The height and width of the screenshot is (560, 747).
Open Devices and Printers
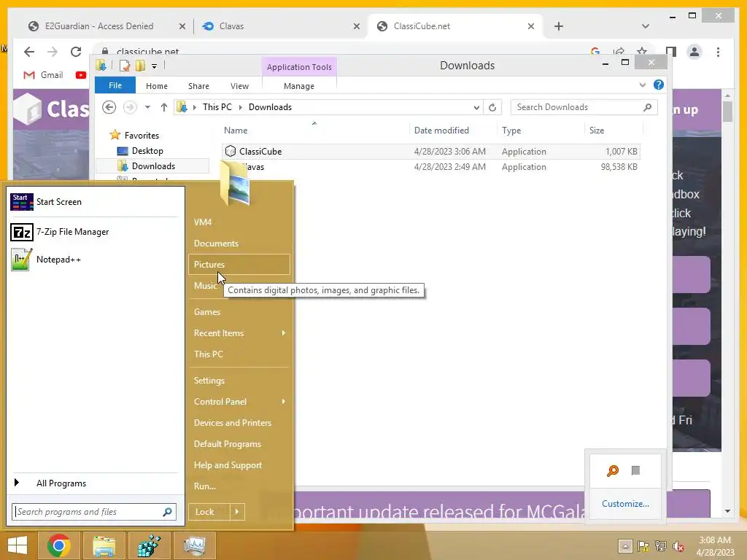[239, 423]
